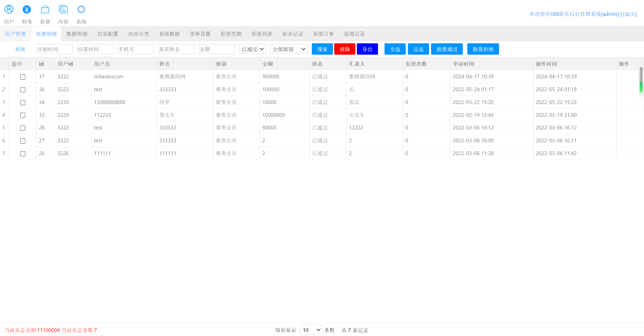Viewport: 644px width, 336px height.
Task: Open the 全部级别 level dropdown
Action: [x=289, y=49]
